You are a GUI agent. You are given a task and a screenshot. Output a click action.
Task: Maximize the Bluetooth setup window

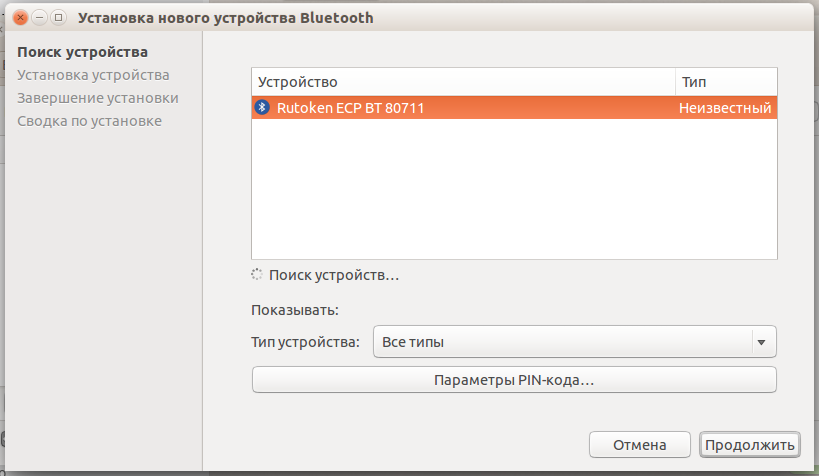pyautogui.click(x=58, y=18)
